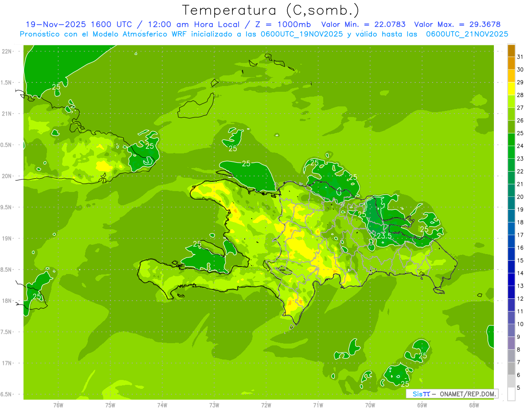
Task: Click the '68W' longitude axis label
Action: coord(474,405)
